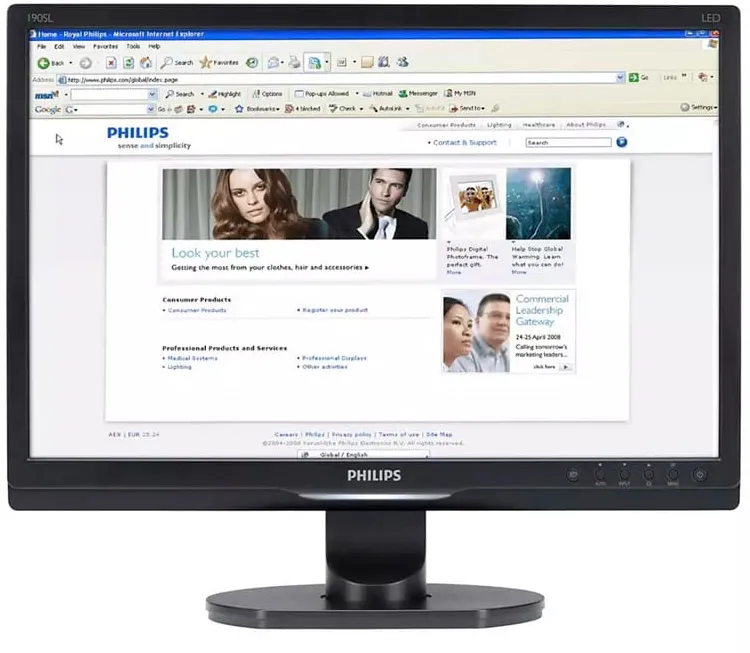Open the File menu
This screenshot has height=653, width=750.
click(x=42, y=47)
